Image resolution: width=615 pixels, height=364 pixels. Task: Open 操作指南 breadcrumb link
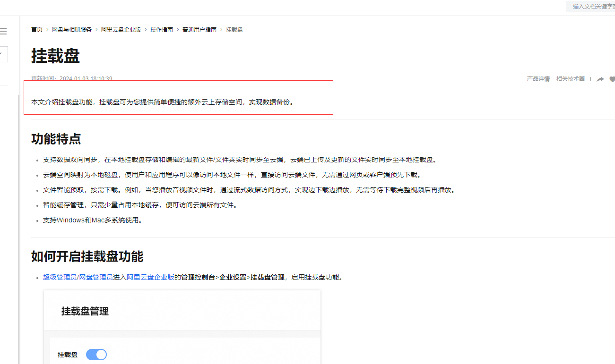(162, 29)
